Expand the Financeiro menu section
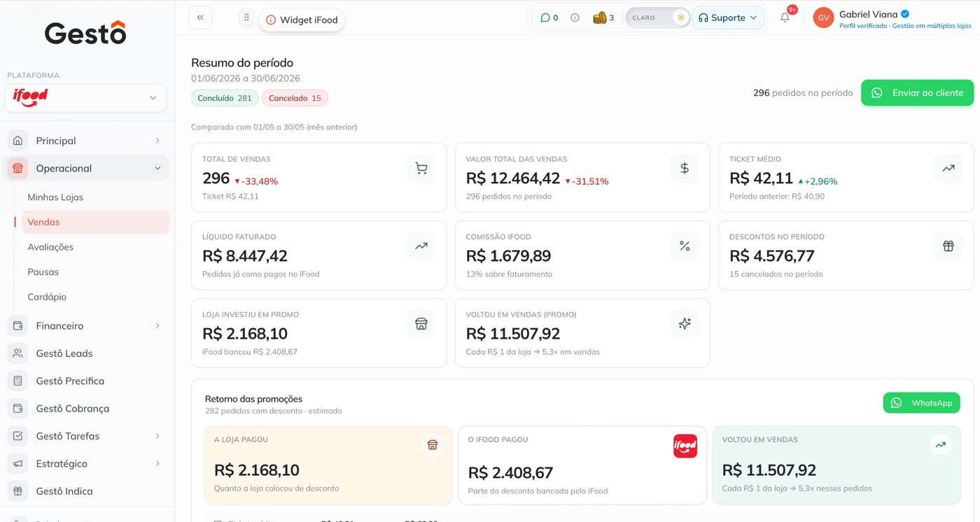980x522 pixels. [85, 325]
